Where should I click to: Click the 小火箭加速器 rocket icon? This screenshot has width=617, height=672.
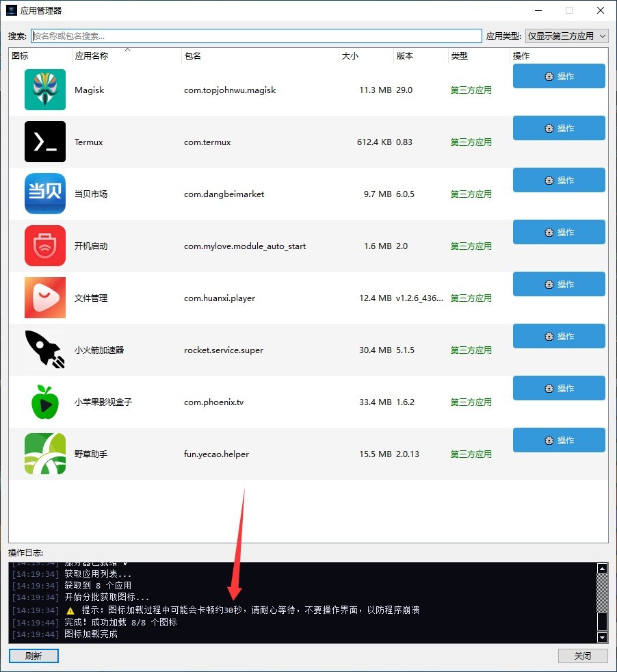point(45,349)
